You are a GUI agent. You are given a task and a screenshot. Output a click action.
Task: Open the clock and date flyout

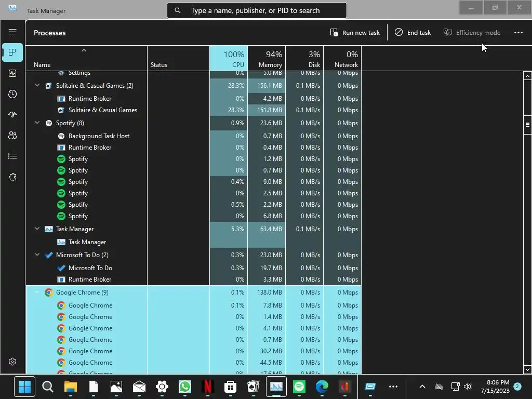tap(495, 386)
